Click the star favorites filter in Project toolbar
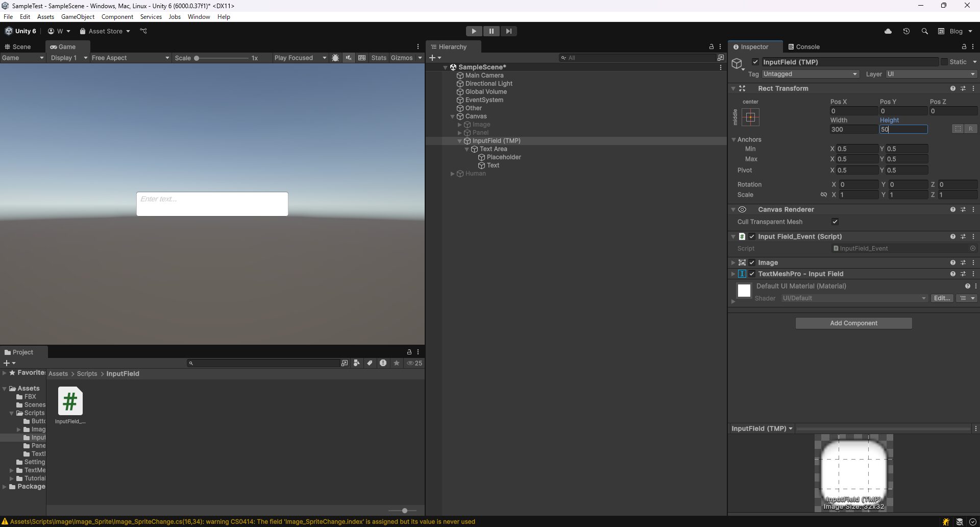 (x=397, y=363)
